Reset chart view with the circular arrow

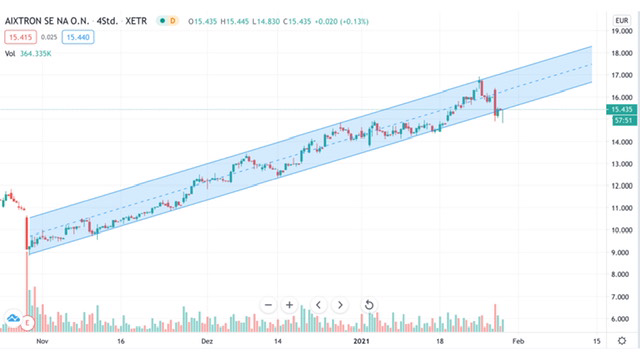point(369,305)
